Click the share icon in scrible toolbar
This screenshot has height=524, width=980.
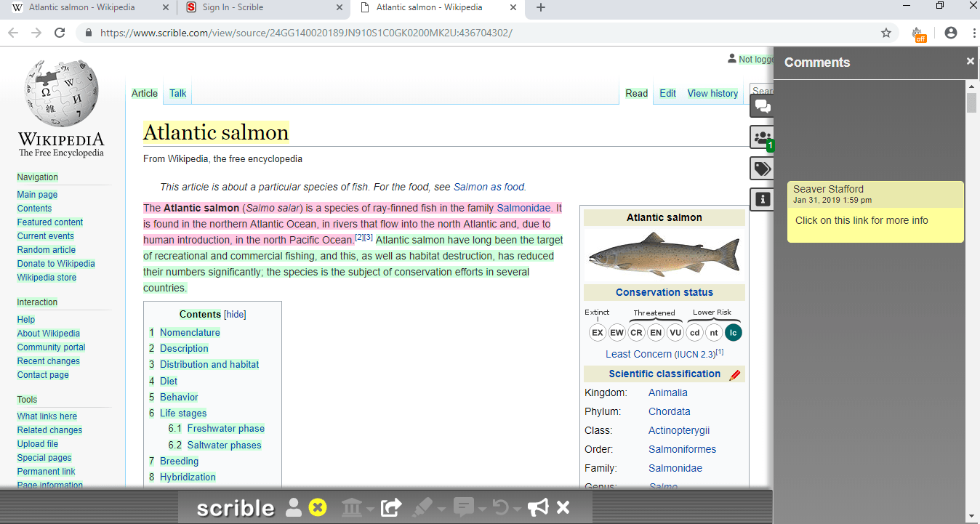pyautogui.click(x=391, y=507)
